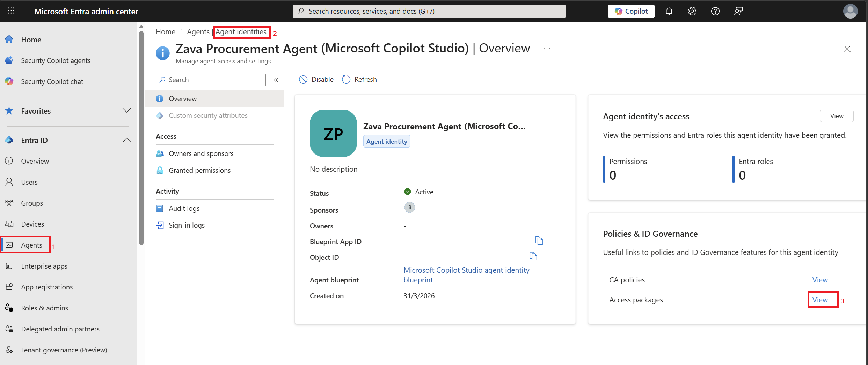Click the resource menu Search field
Viewport: 868px width, 365px height.
coord(211,80)
